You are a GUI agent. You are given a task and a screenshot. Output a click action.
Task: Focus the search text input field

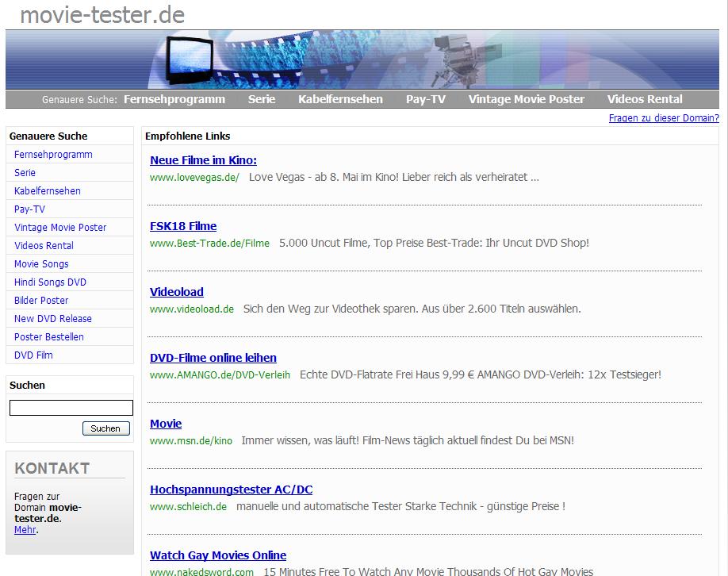[x=71, y=408]
